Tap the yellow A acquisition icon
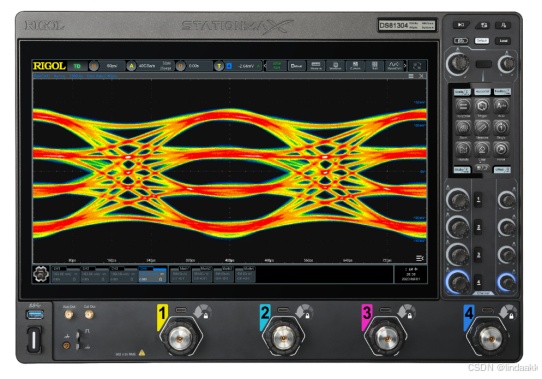Viewport: 542px width, 379px height. 131,66
